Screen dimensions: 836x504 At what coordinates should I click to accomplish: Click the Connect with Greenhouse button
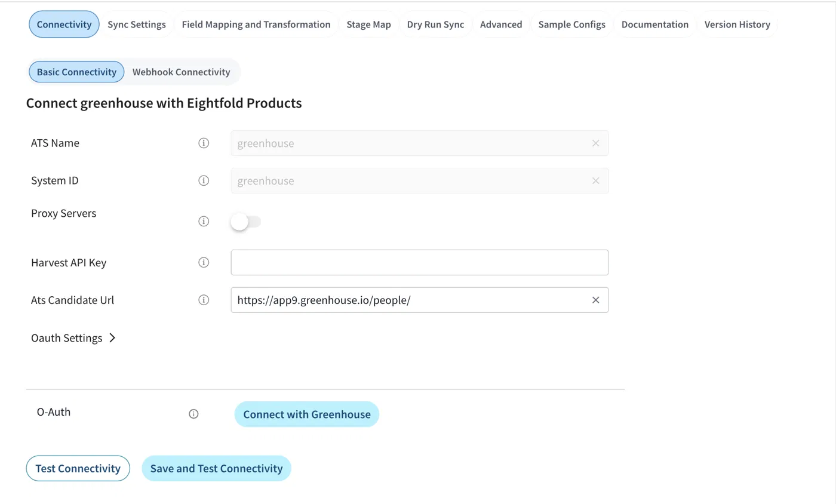[x=307, y=414]
